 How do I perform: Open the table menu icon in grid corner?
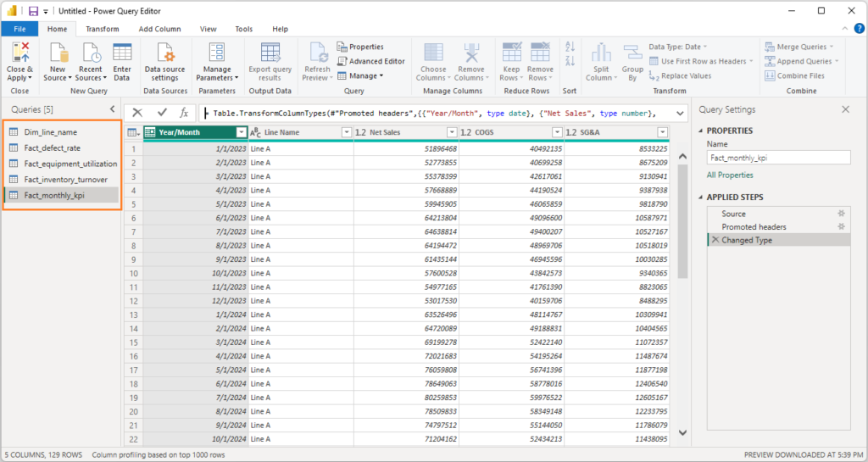point(133,132)
